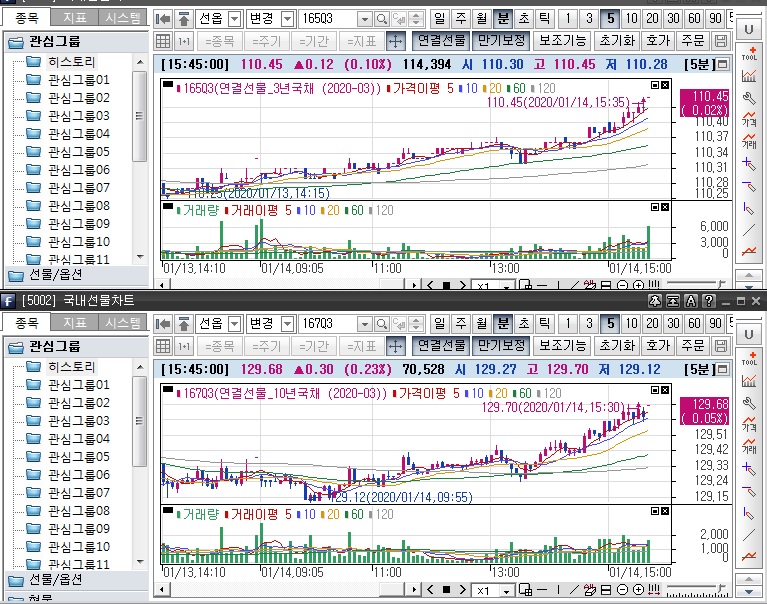Switch to 시스템 tab in lower left panel
Screen dimensions: 767x604
coord(124,322)
